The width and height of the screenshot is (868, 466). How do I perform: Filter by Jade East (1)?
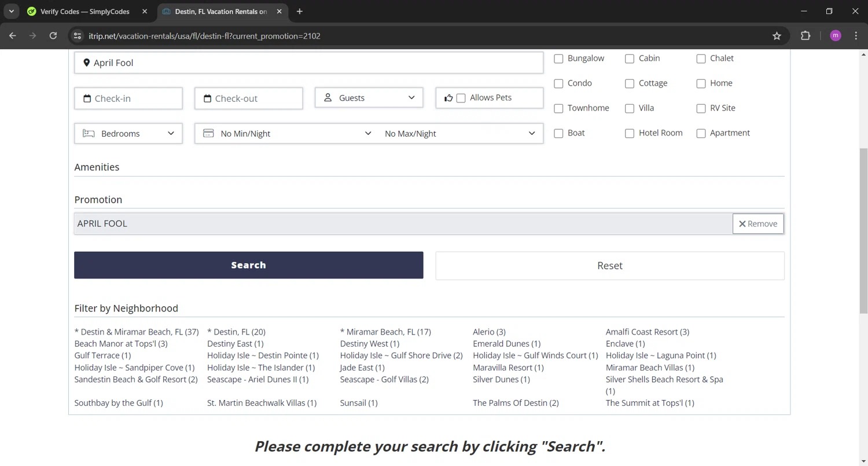[x=362, y=368]
